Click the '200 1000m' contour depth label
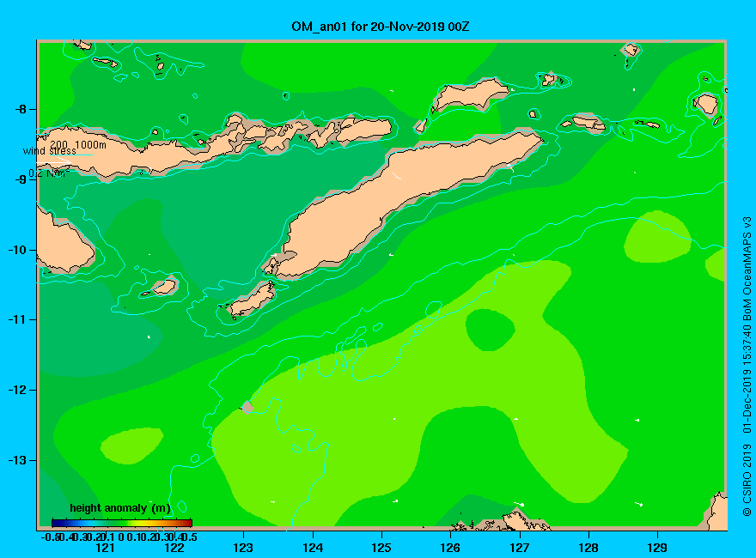756x558 pixels. pos(78,144)
